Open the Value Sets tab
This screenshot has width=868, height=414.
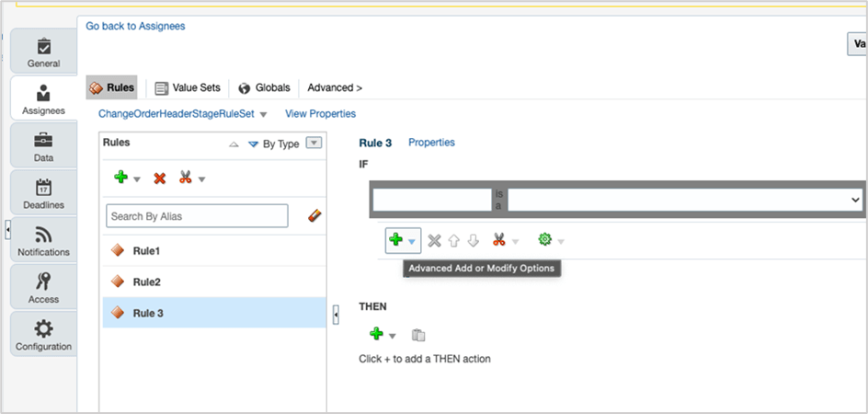(188, 87)
